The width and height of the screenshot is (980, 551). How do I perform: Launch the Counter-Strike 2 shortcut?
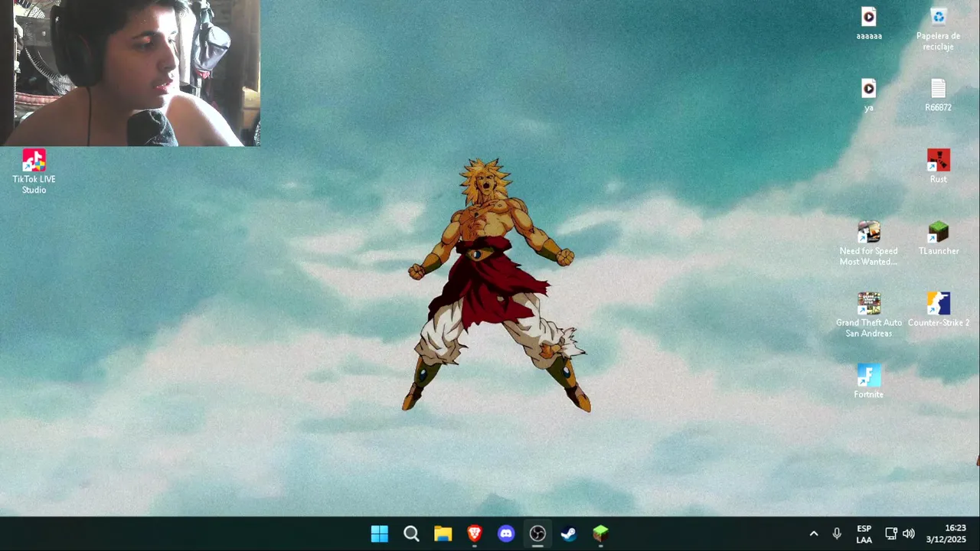point(938,310)
